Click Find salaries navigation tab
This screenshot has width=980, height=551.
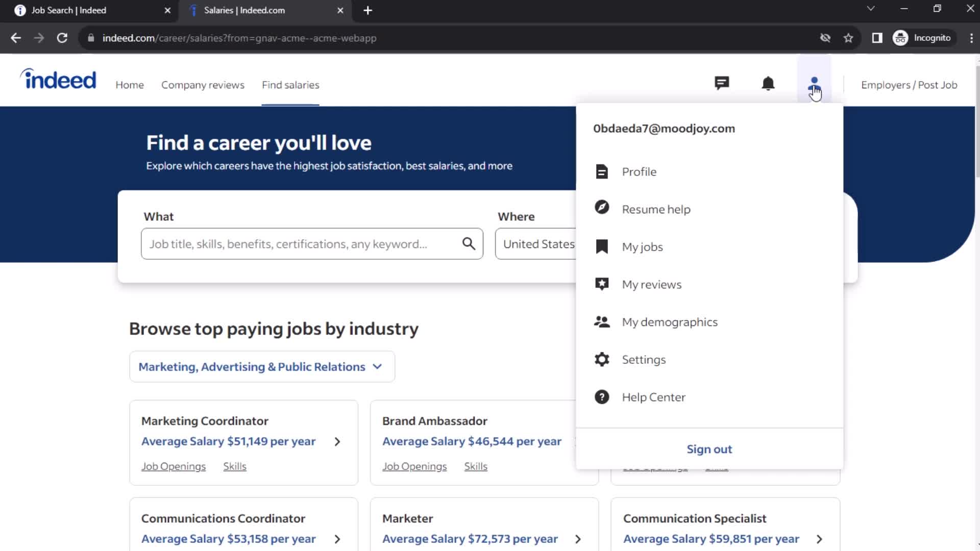(x=291, y=85)
